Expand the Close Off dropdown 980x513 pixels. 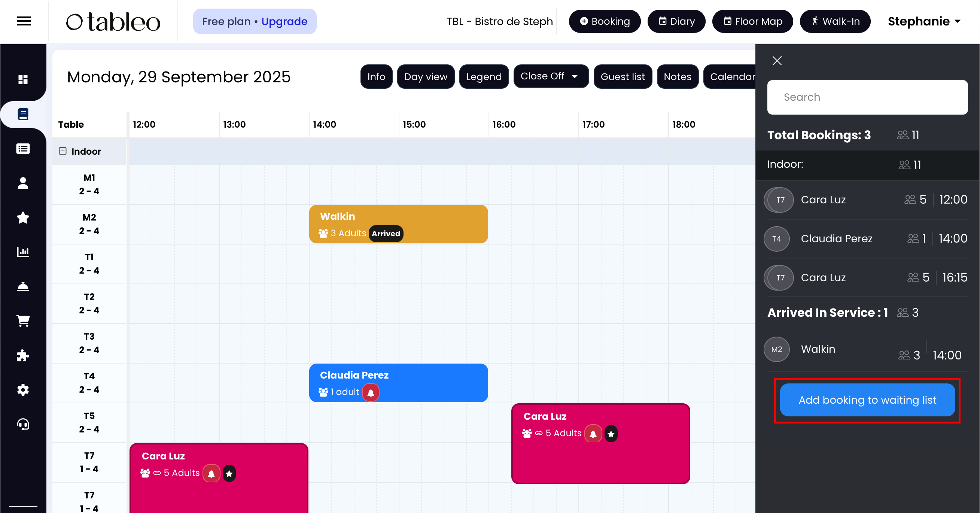551,76
